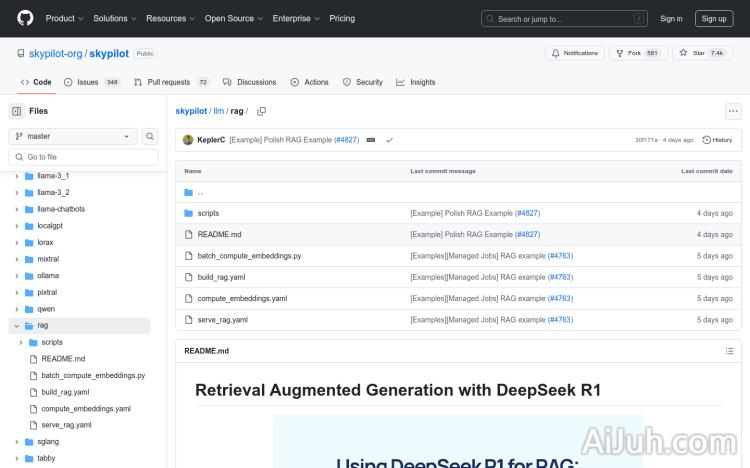Screen dimensions: 750x468
Task: Expand the sglang folder
Action: pos(16,441)
